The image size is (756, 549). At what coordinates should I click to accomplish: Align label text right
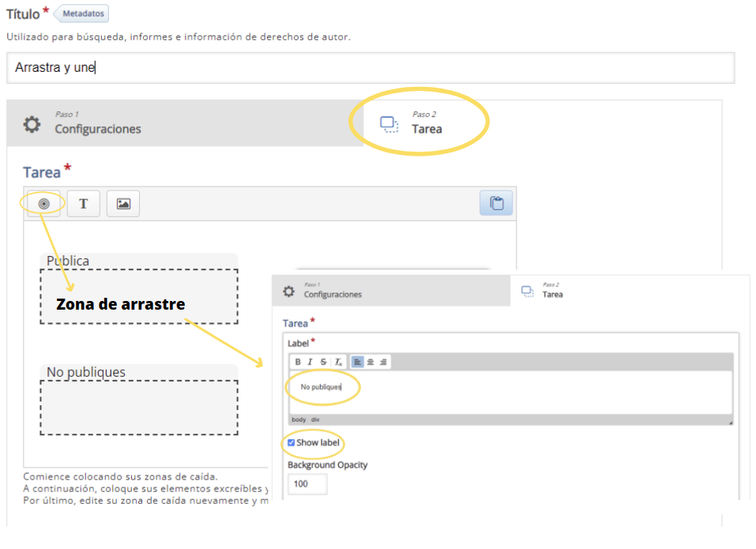coord(383,362)
